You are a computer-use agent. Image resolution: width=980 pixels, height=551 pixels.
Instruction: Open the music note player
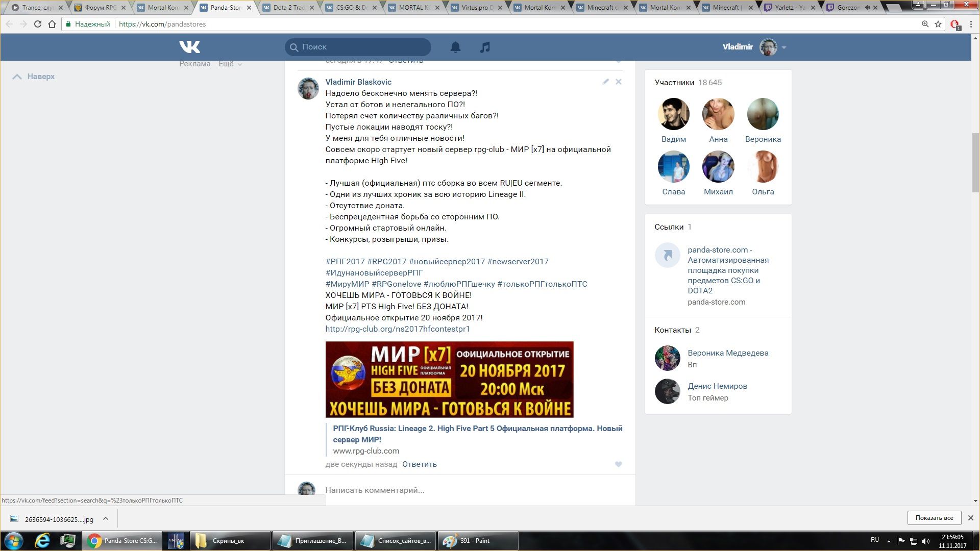click(x=485, y=47)
